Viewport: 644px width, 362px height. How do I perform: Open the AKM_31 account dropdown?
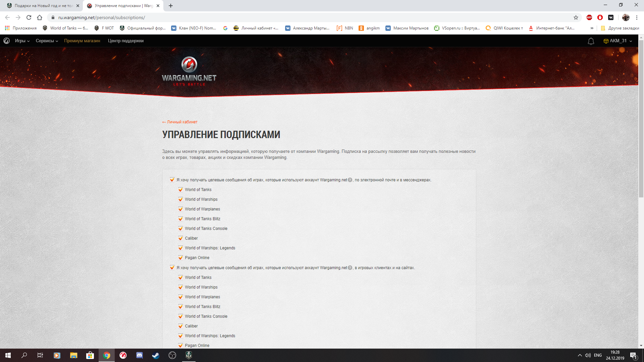pos(618,41)
